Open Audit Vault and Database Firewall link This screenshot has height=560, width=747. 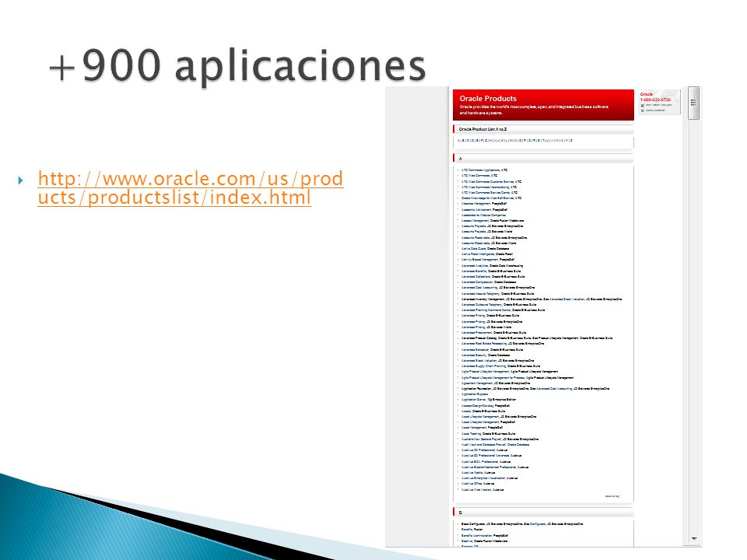coord(495,445)
